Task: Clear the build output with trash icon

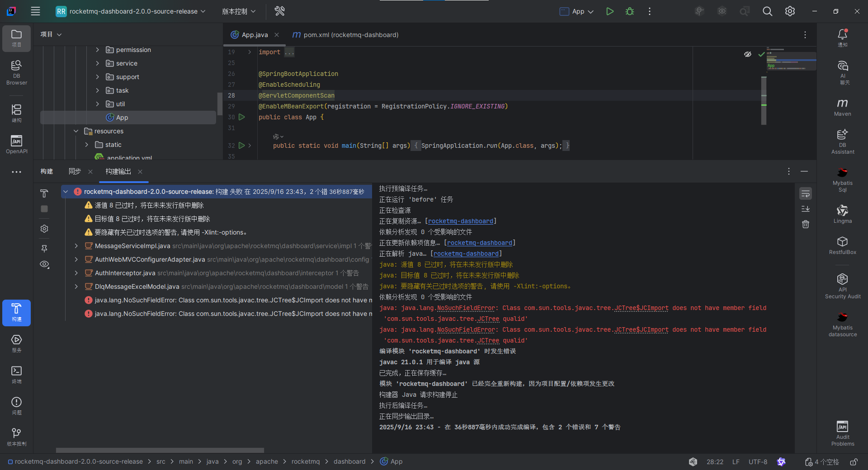Action: tap(805, 224)
